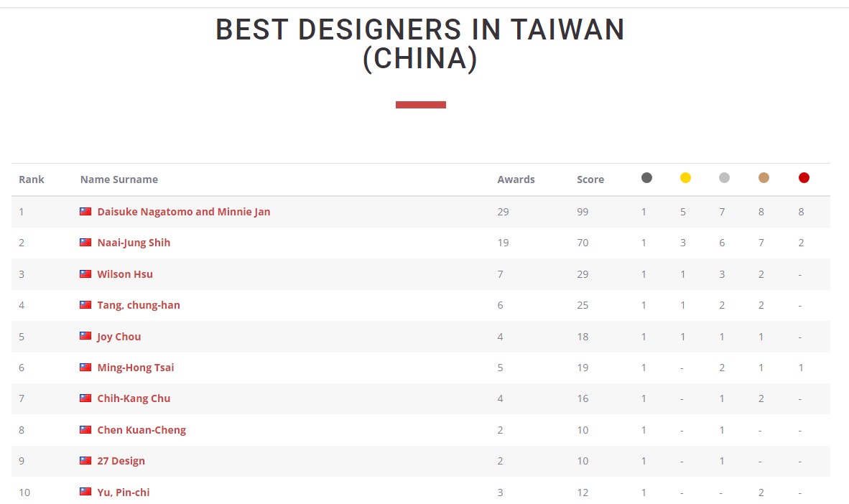
Task: Click the flag beside Daisuke Nagatomo
Action: pyautogui.click(x=85, y=212)
